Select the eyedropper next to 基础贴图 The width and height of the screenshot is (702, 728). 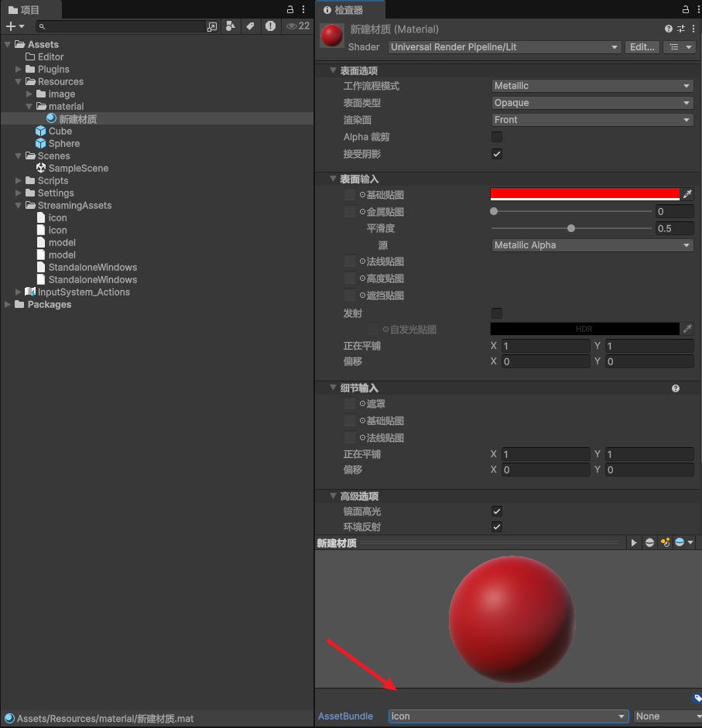[x=687, y=194]
